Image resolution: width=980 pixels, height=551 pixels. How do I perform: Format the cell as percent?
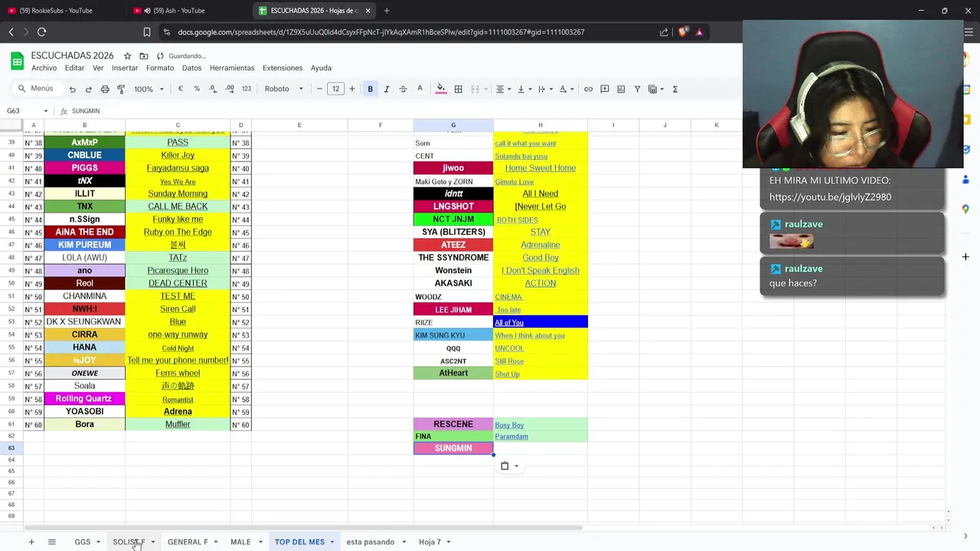tap(197, 89)
